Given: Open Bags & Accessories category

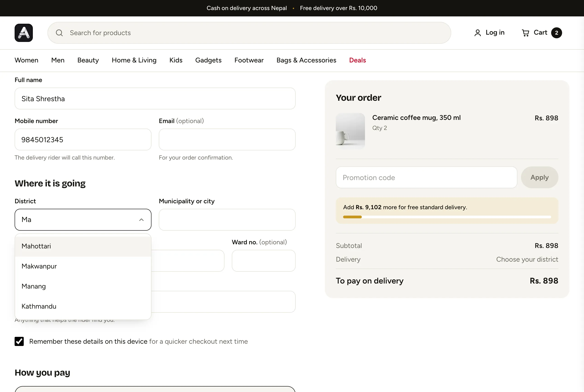Looking at the screenshot, I should point(306,60).
